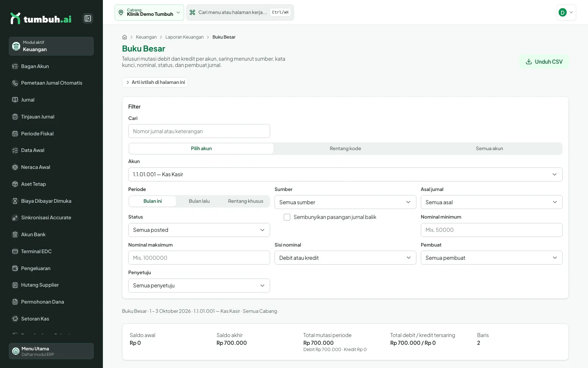Screen dimensions: 588x368
Task: Open the Pembuat dropdown
Action: pyautogui.click(x=492, y=258)
